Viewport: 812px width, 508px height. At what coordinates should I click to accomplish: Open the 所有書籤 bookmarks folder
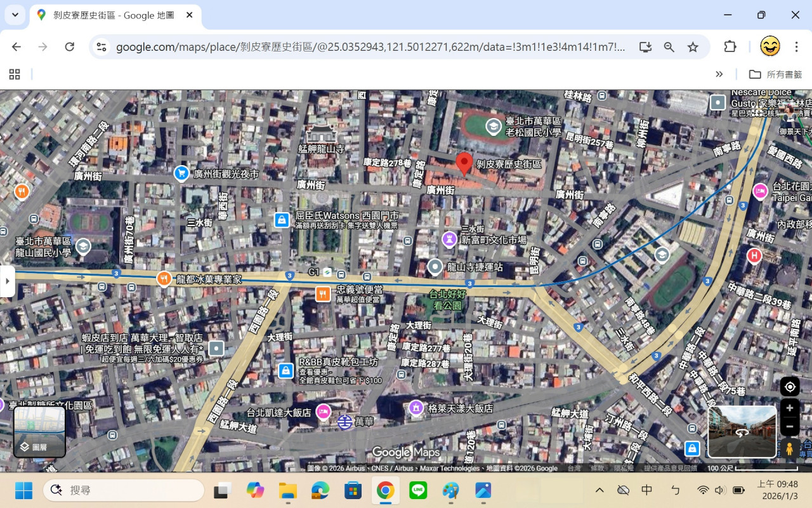point(775,74)
